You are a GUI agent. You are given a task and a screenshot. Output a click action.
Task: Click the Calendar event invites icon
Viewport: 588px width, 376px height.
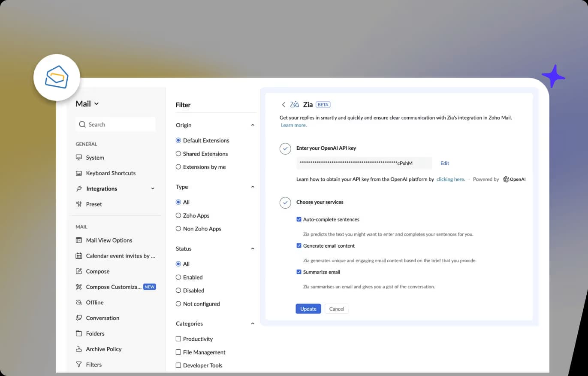click(x=79, y=256)
